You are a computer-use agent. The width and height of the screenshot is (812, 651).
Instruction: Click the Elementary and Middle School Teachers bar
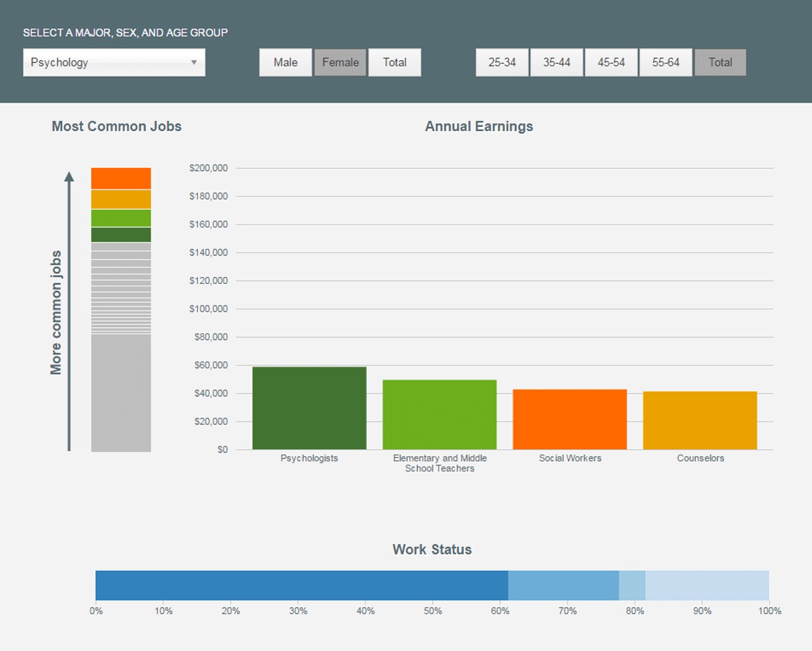click(439, 414)
